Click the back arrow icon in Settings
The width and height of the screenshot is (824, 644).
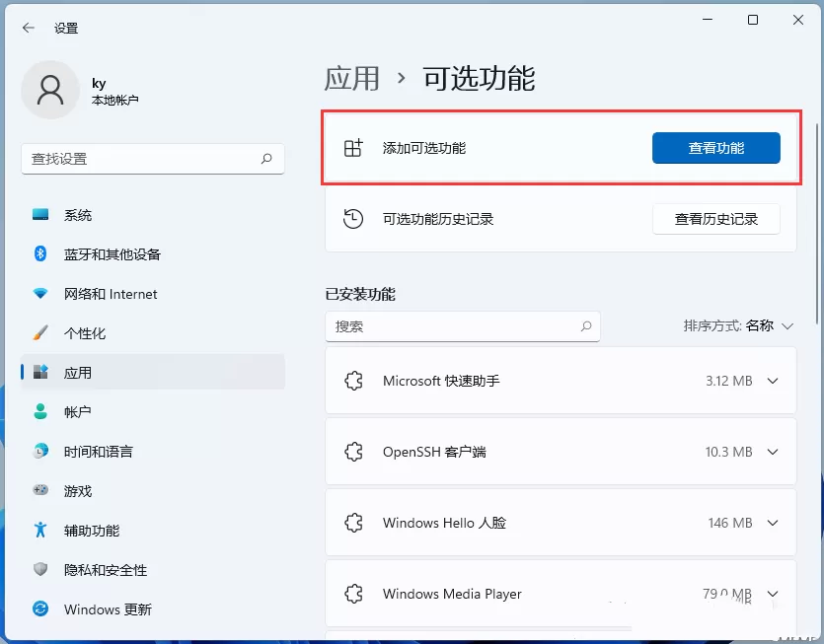(29, 28)
